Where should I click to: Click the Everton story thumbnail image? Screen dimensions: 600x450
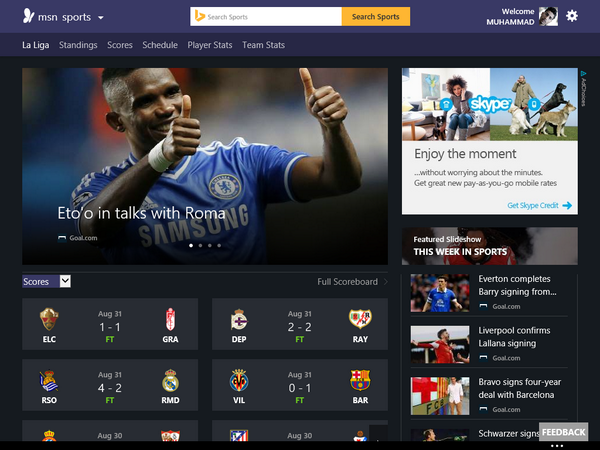440,293
